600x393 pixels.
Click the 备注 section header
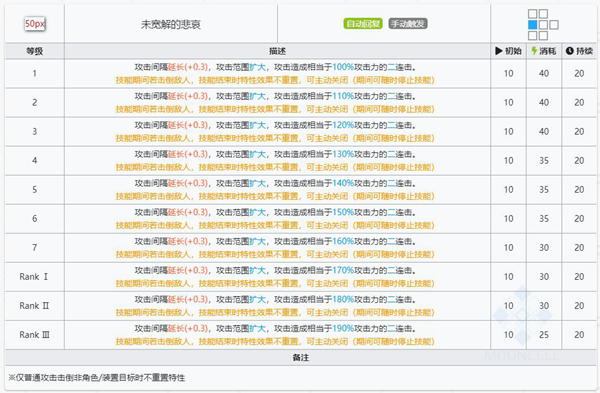point(300,357)
